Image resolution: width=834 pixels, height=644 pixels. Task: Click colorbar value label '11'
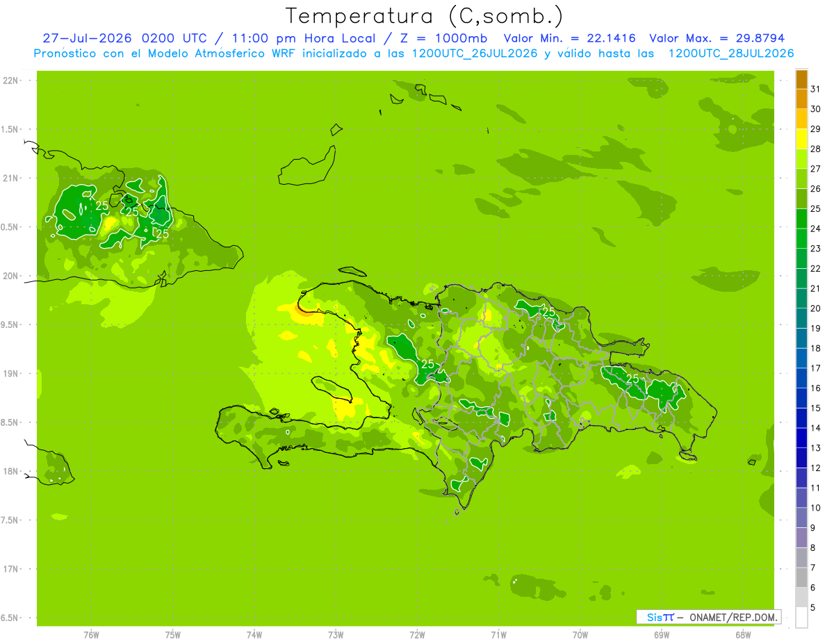[x=816, y=488]
